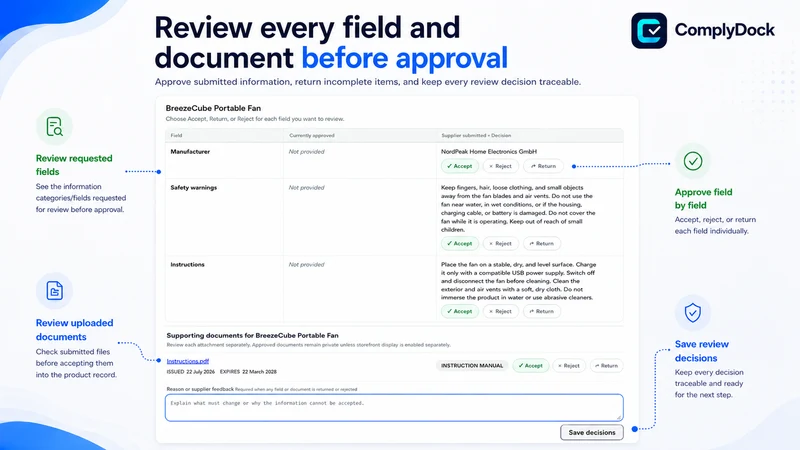Click the ComplyDock logo icon
800x450 pixels.
click(648, 31)
